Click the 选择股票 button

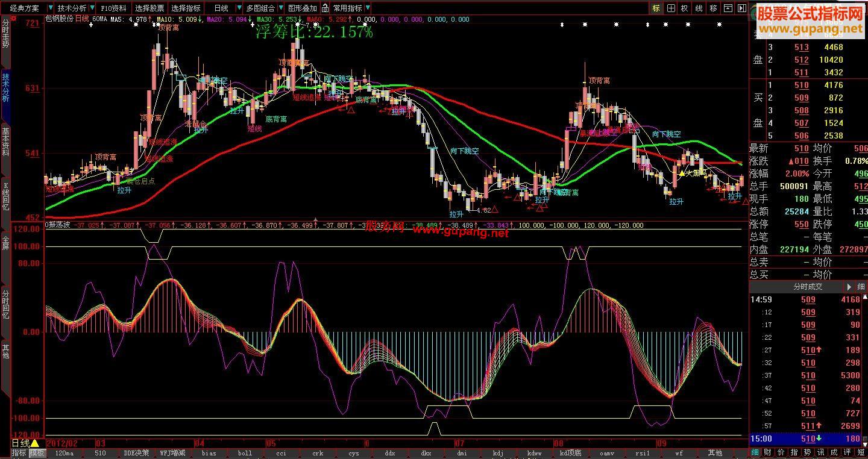point(149,8)
